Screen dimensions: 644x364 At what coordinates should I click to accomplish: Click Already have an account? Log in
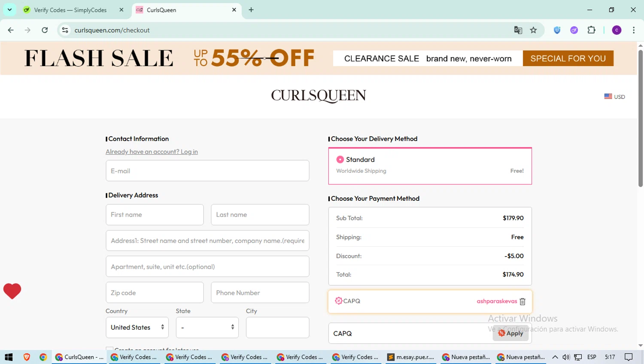pyautogui.click(x=152, y=152)
